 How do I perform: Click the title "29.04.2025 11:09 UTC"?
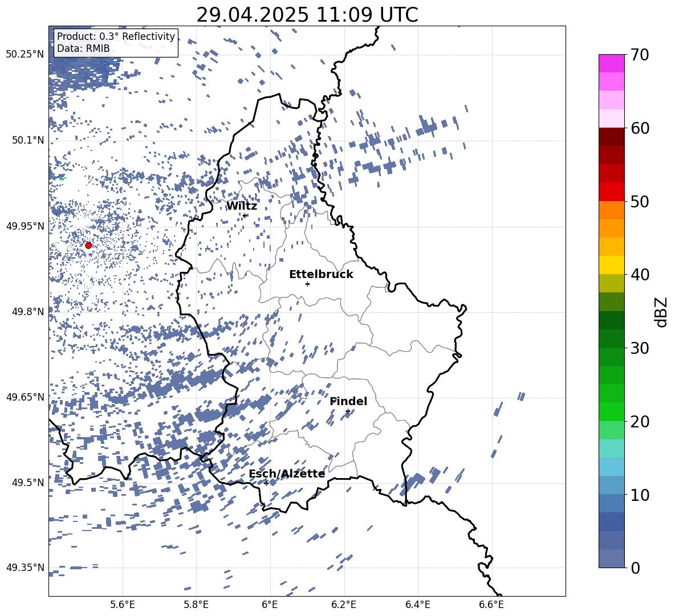click(x=307, y=15)
